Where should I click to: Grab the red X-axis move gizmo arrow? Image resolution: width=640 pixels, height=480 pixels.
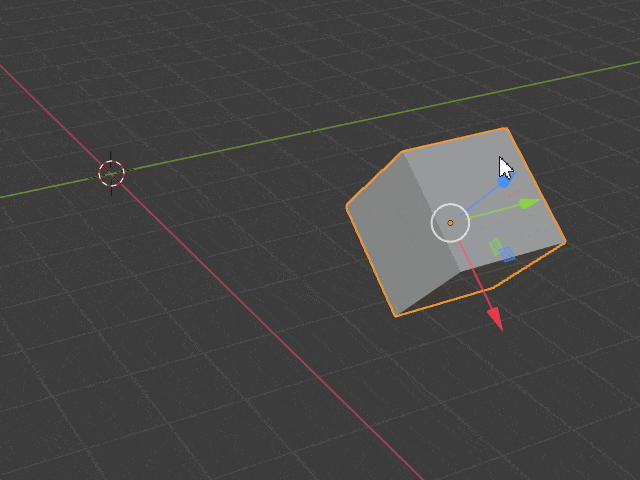495,319
